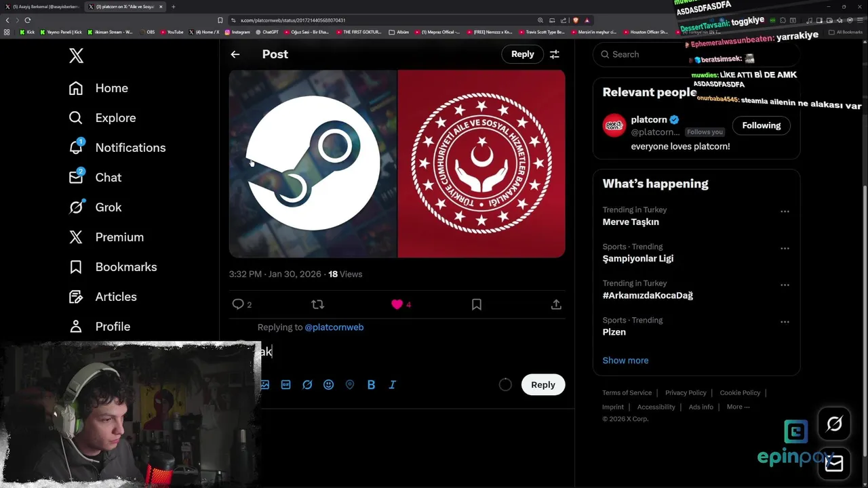This screenshot has height=488, width=868.
Task: Add GIF to reply
Action: [x=285, y=384]
